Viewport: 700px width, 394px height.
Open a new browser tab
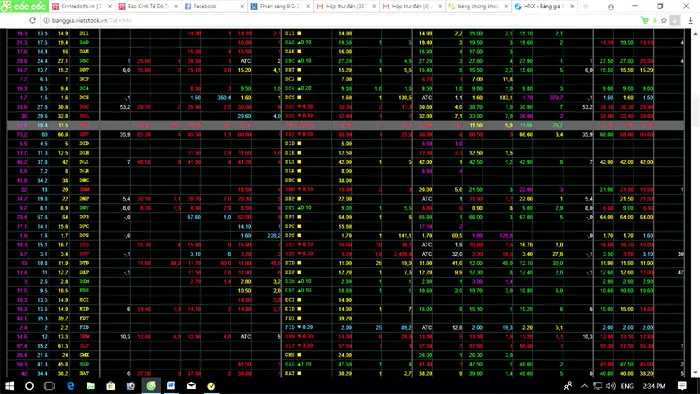coord(586,6)
